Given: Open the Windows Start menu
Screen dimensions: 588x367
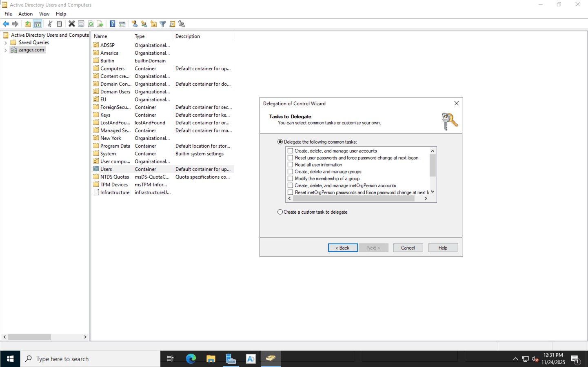Looking at the screenshot, I should tap(10, 359).
